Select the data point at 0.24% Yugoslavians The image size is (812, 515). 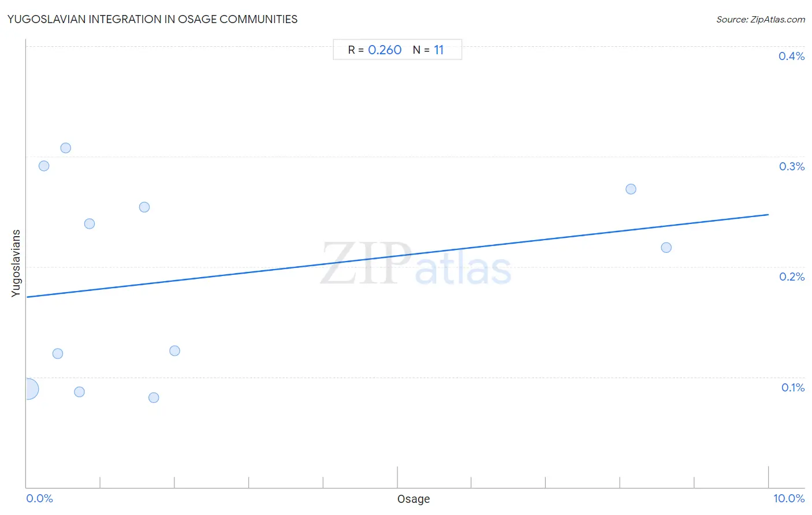coord(90,224)
